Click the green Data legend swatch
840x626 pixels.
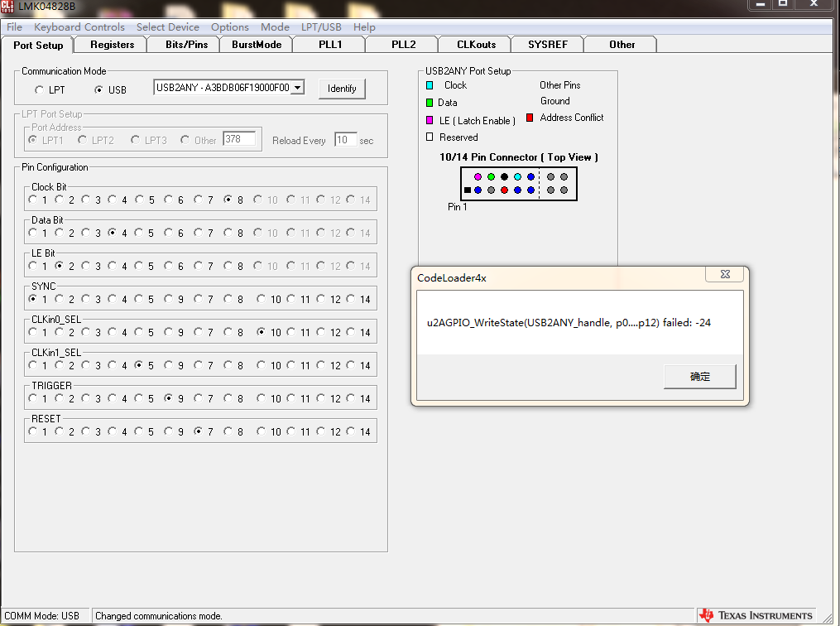[430, 103]
